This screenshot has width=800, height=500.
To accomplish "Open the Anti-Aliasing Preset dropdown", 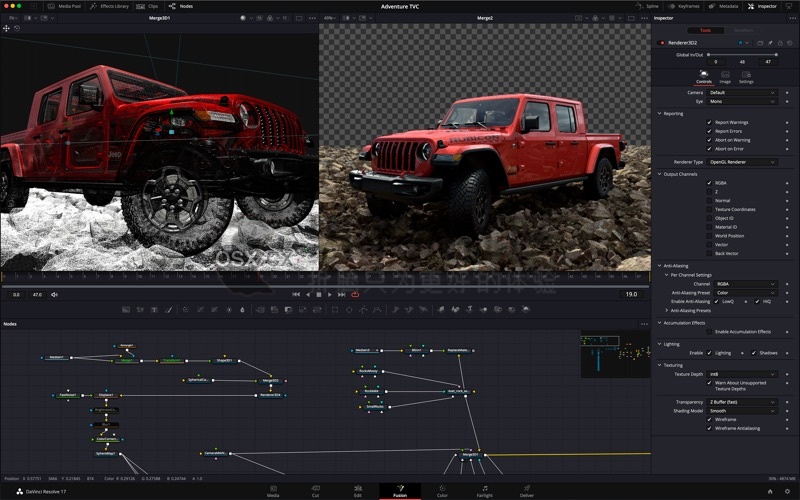I will [x=745, y=293].
